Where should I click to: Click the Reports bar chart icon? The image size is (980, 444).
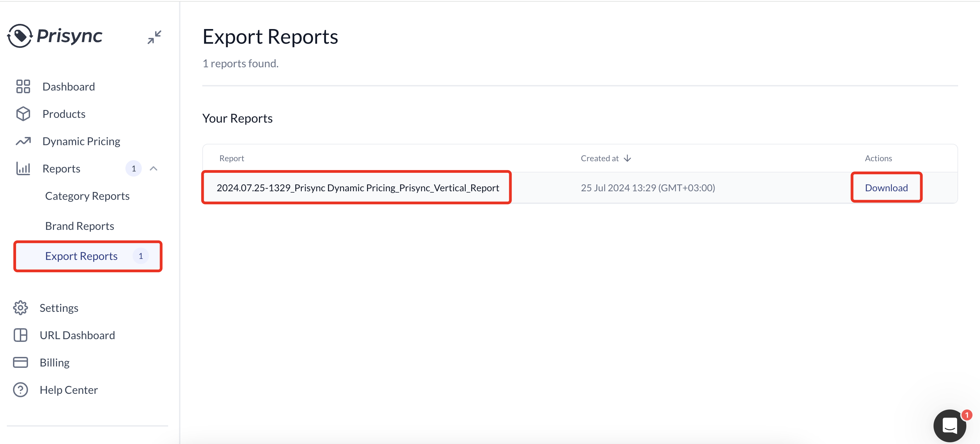click(x=23, y=168)
